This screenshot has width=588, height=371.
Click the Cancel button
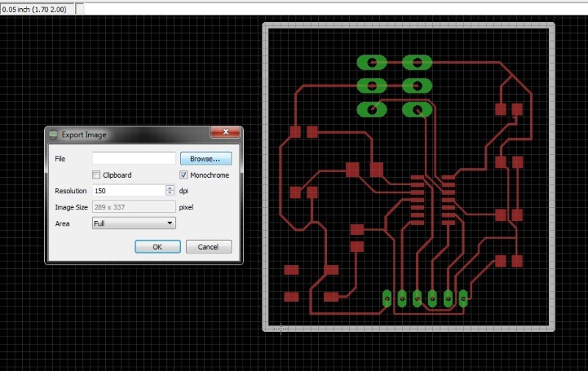209,247
